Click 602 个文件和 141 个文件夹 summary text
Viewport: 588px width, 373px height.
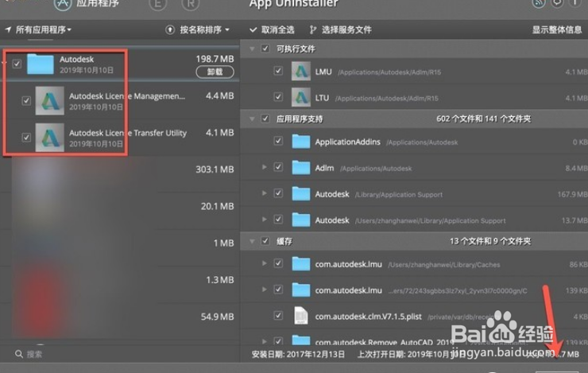pos(484,119)
